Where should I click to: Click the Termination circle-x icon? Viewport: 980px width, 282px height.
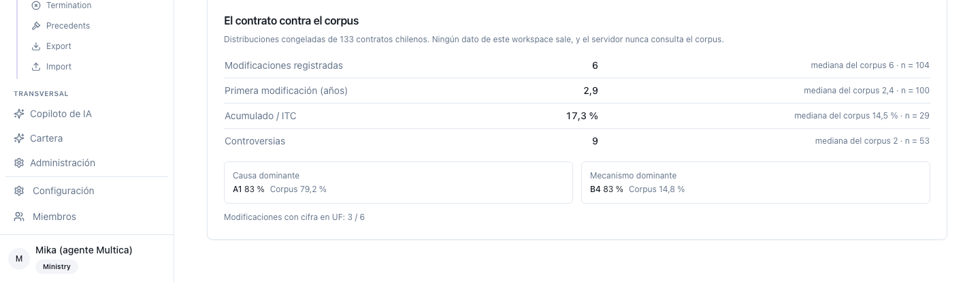(36, 5)
